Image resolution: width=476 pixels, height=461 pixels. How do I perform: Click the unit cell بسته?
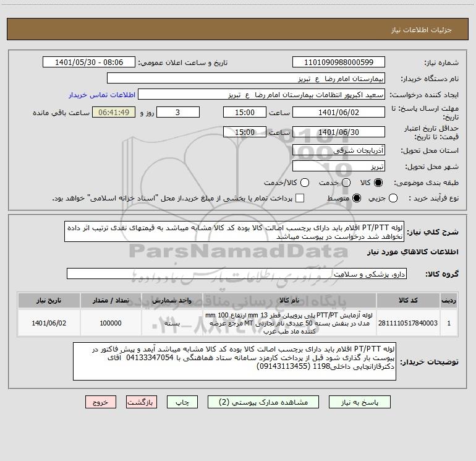(172, 323)
